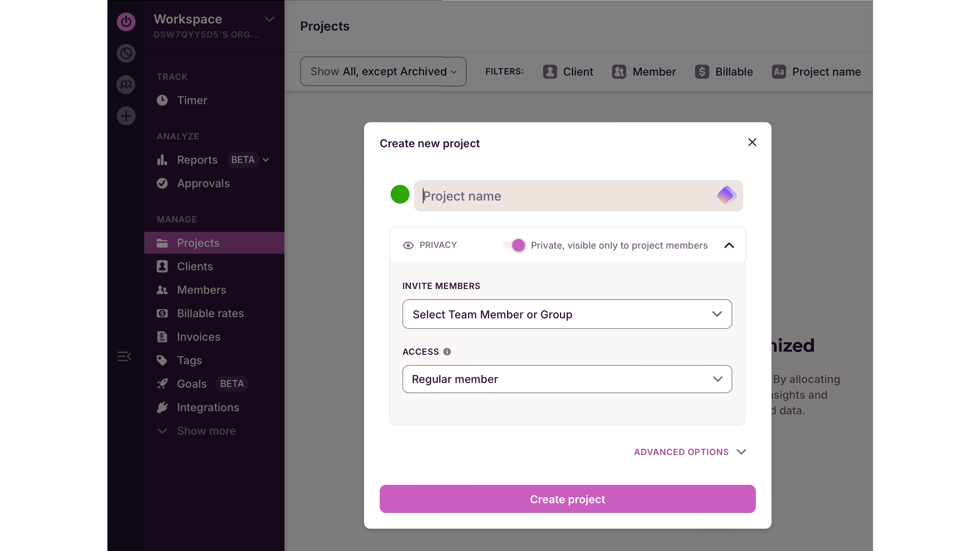The width and height of the screenshot is (980, 551).
Task: Open Timer in the sidebar
Action: 192,100
